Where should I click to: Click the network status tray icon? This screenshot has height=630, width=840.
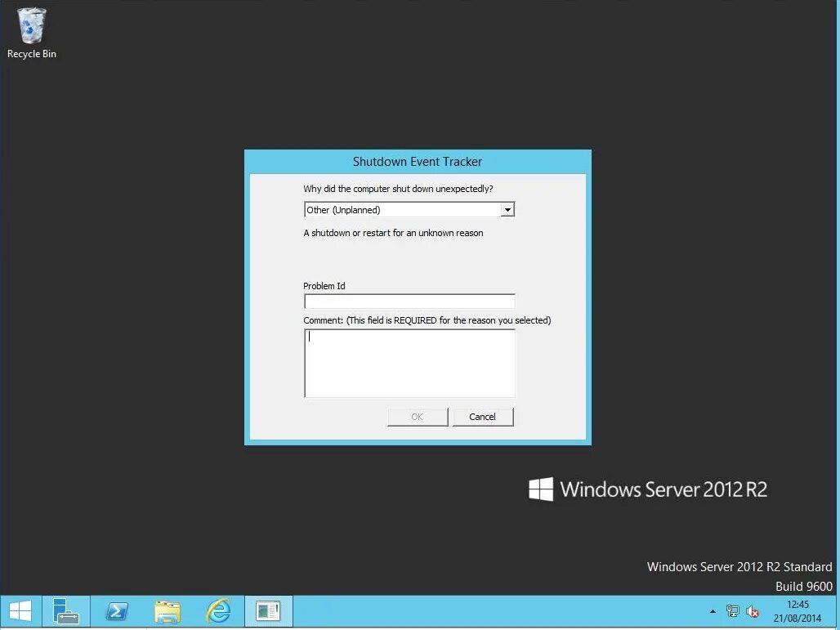732,610
